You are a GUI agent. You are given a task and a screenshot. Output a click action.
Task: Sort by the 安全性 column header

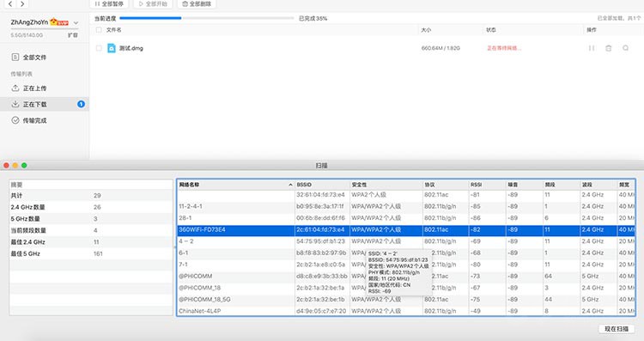pos(386,185)
